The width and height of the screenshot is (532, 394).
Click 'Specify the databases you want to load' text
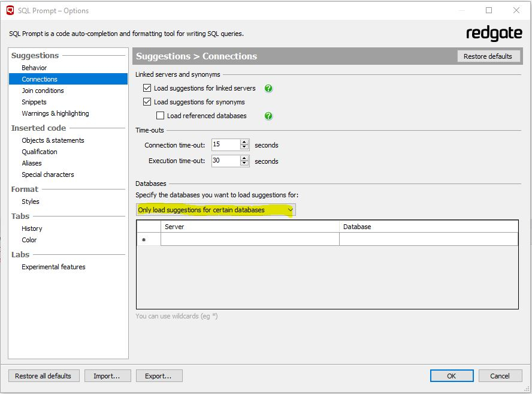coord(217,196)
